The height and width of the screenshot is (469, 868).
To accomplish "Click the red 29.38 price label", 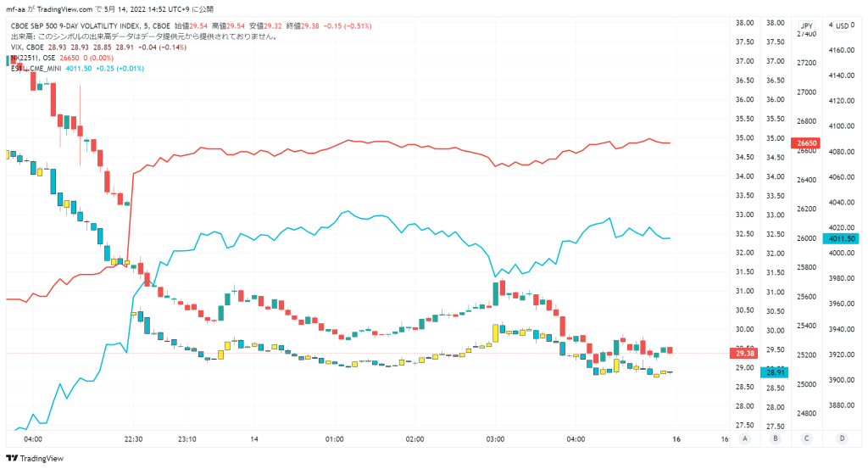I will 745,354.
